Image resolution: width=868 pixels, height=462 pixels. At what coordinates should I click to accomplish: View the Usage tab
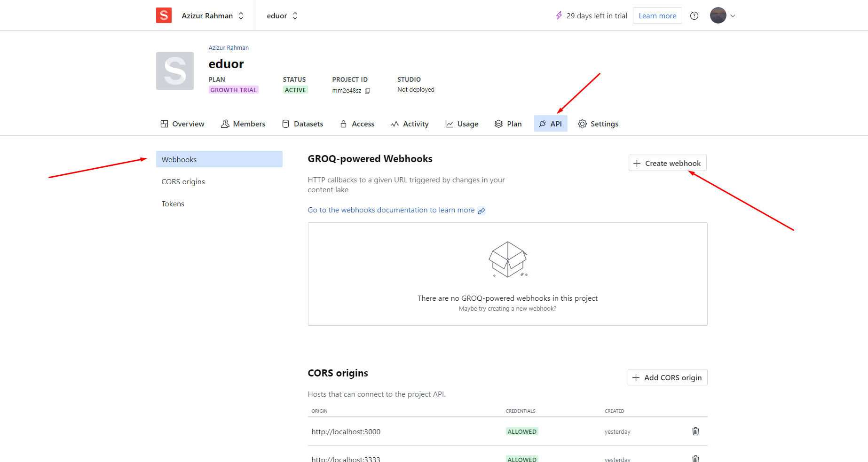(462, 124)
